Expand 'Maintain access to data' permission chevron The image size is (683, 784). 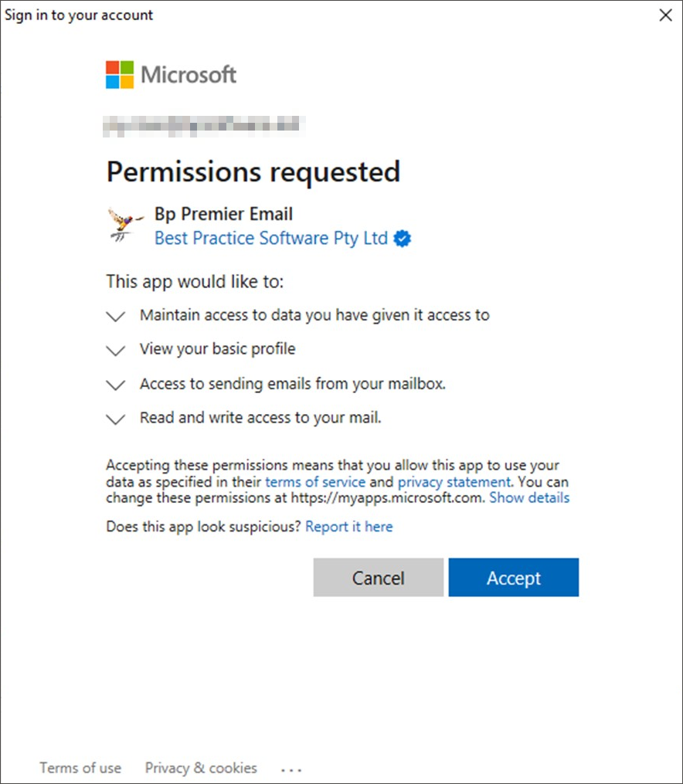click(x=116, y=317)
